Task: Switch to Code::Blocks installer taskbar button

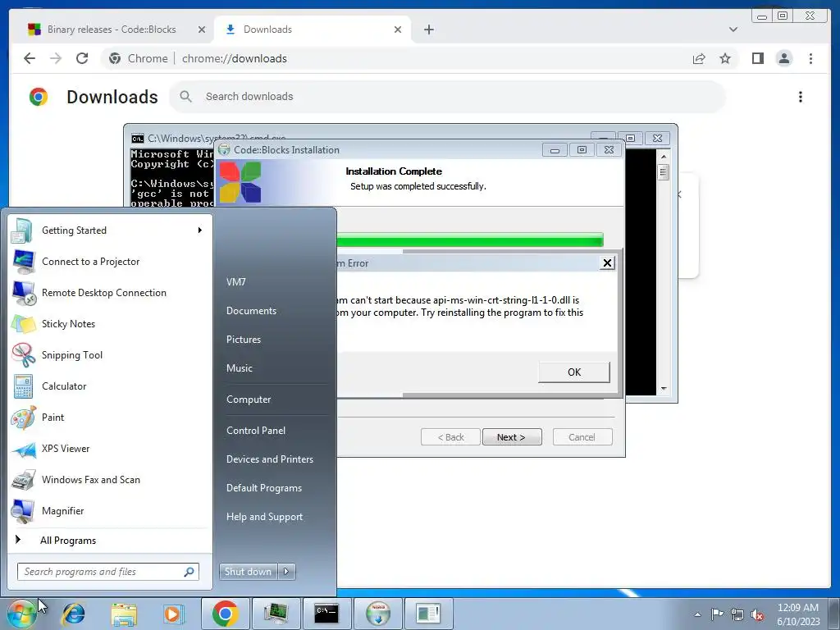Action: point(378,614)
